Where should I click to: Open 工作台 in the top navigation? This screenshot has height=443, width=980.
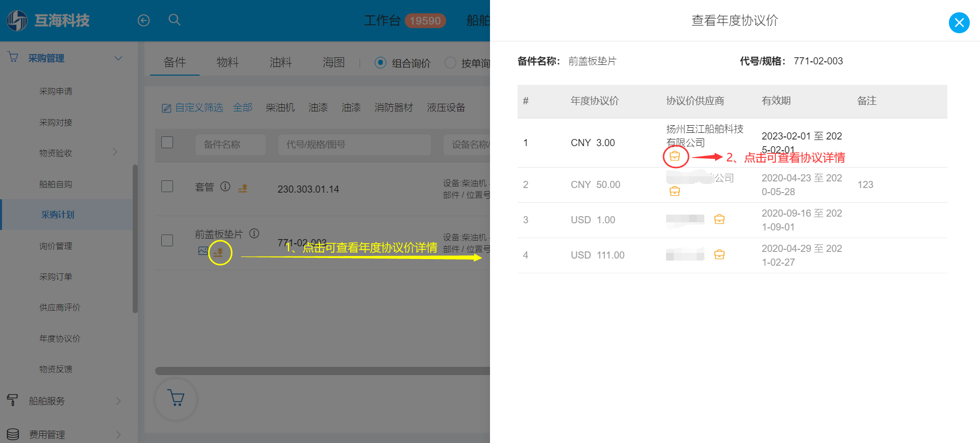pyautogui.click(x=382, y=20)
